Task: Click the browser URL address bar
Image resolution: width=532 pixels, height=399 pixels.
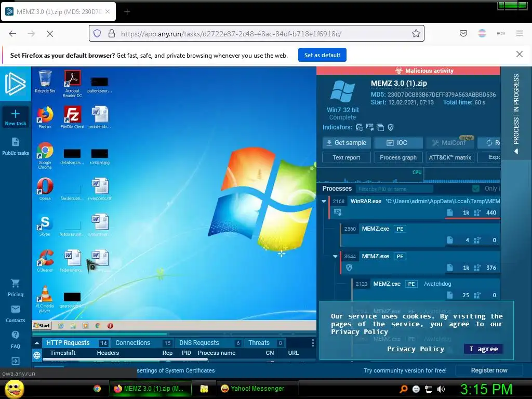Action: click(257, 33)
